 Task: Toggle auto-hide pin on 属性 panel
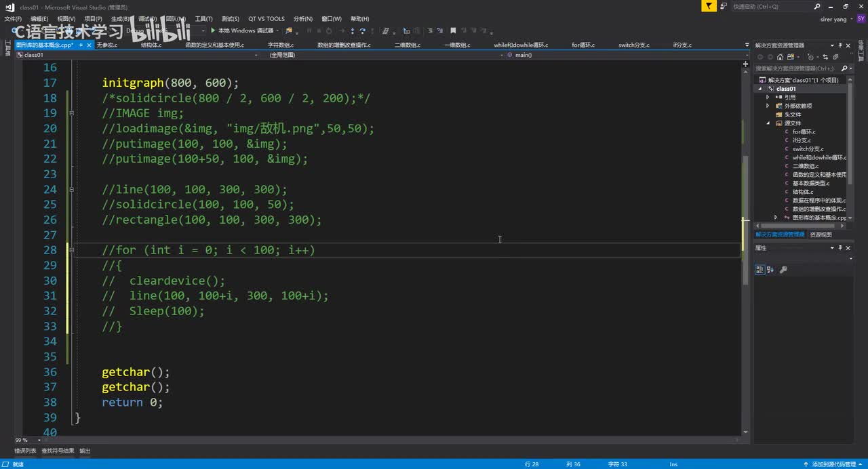click(x=840, y=248)
